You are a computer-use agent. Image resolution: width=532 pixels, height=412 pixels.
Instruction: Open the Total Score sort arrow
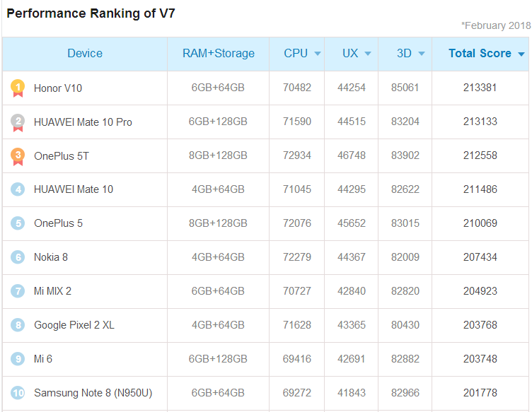(521, 54)
